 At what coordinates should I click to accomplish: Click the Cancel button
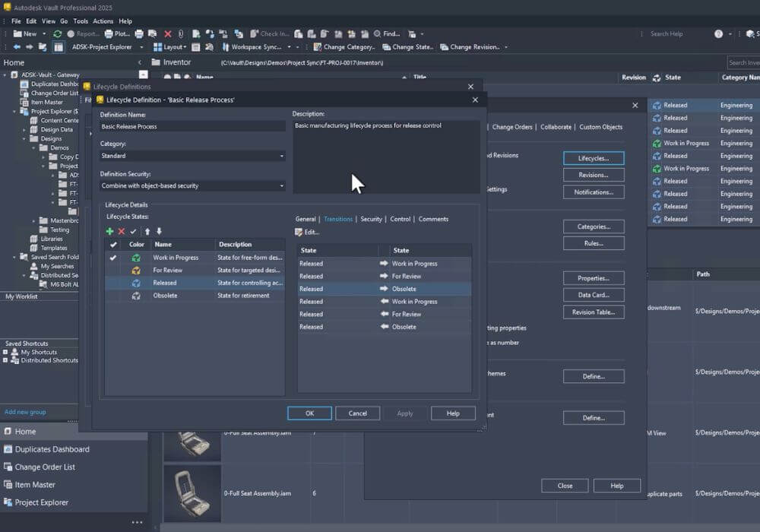357,413
